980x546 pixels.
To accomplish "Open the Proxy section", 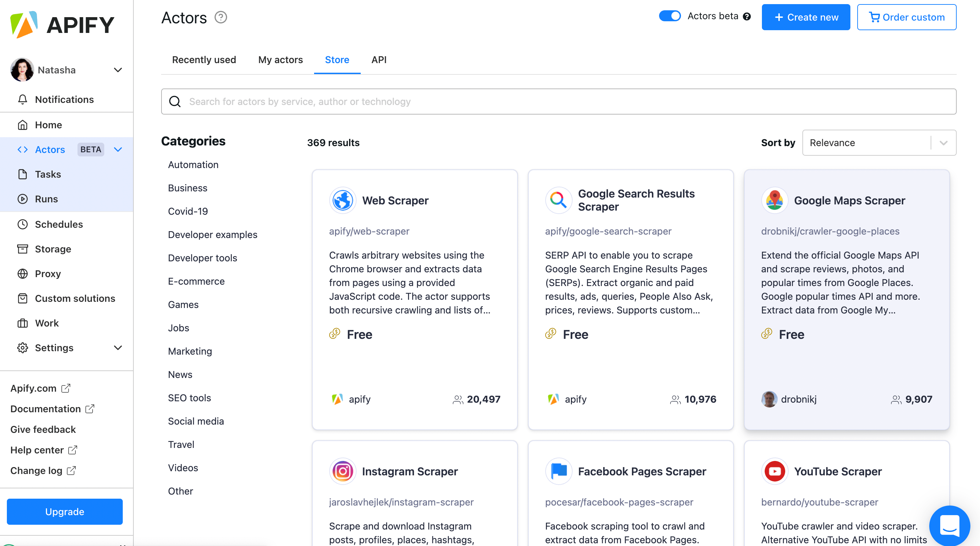I will click(48, 274).
